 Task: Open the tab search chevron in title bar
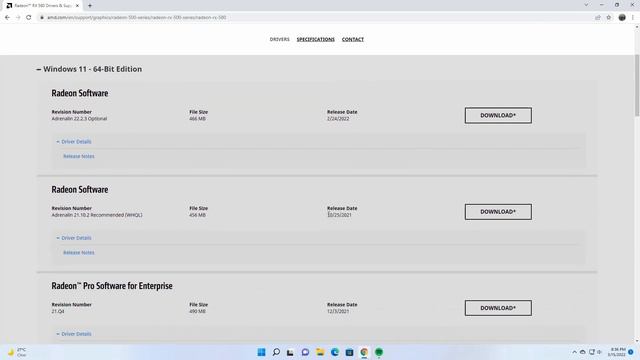[586, 5]
